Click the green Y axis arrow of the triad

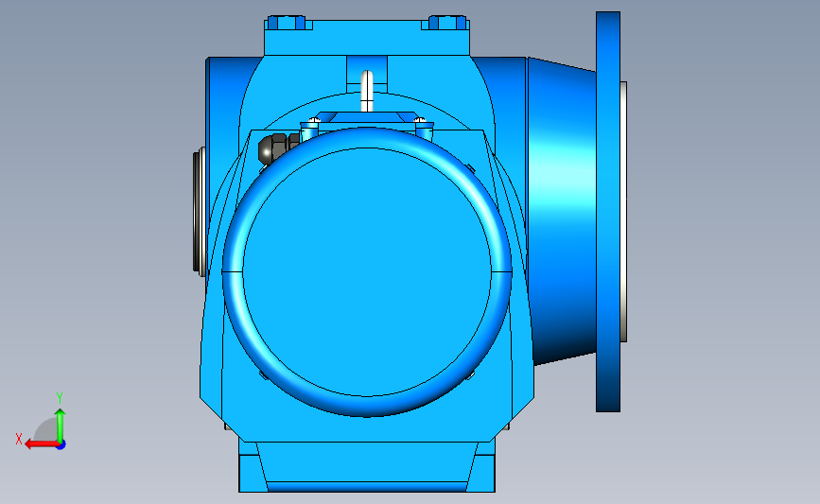(x=61, y=426)
